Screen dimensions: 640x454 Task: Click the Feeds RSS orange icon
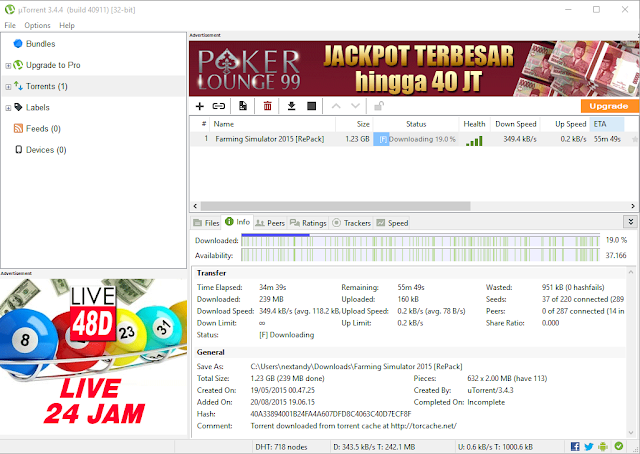(x=18, y=129)
